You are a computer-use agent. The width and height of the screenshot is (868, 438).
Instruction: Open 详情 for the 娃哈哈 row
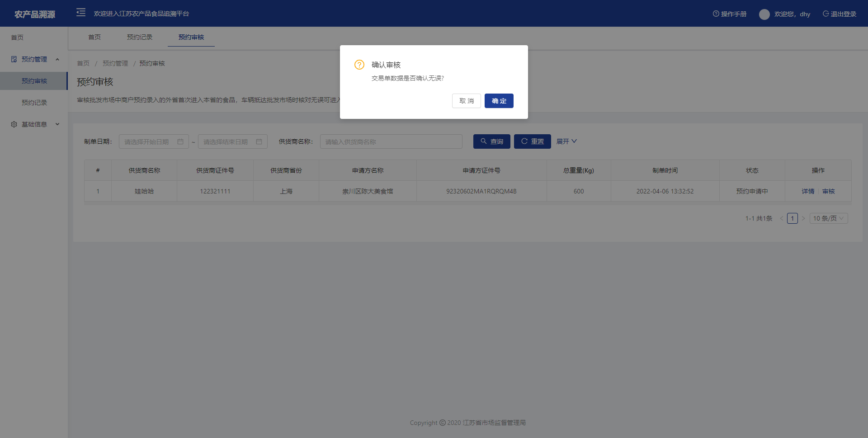tap(808, 191)
